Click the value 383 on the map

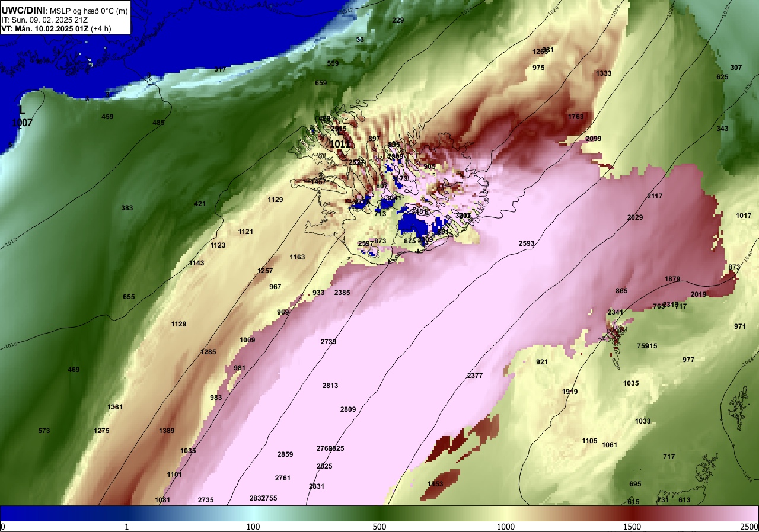click(x=127, y=208)
